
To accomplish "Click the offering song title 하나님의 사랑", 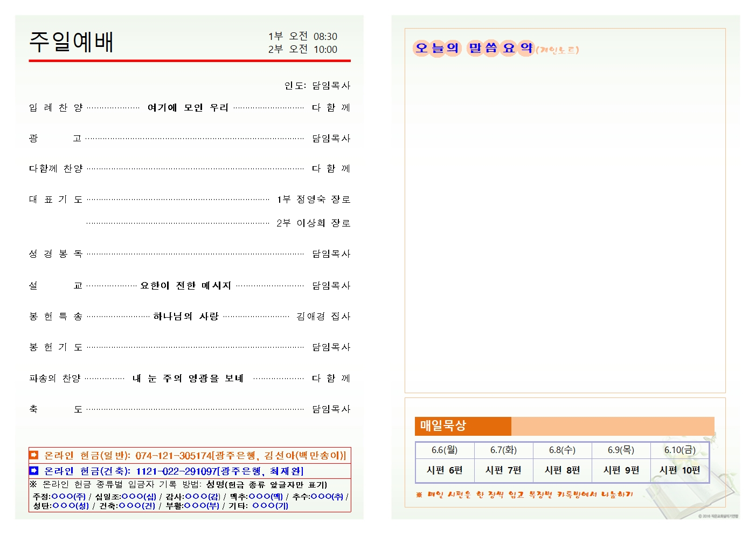I will (x=186, y=316).
